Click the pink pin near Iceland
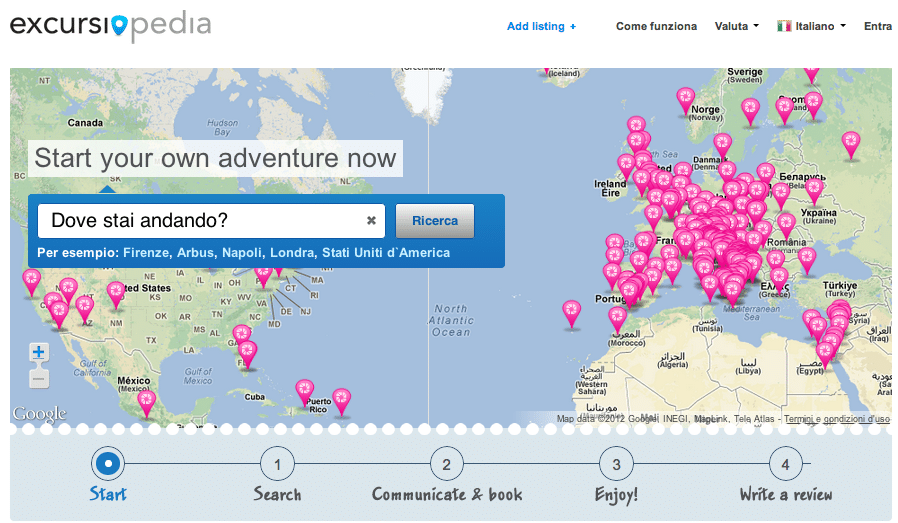This screenshot has height=523, width=898. (x=548, y=71)
